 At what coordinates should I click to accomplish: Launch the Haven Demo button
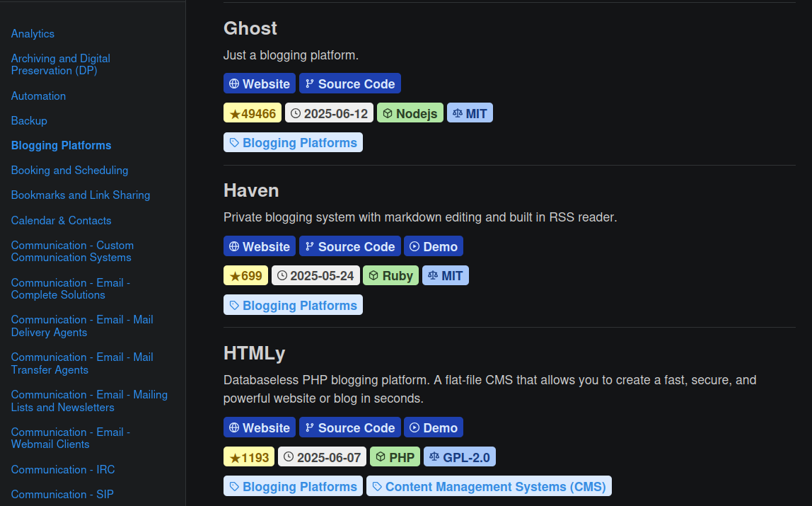coord(434,246)
